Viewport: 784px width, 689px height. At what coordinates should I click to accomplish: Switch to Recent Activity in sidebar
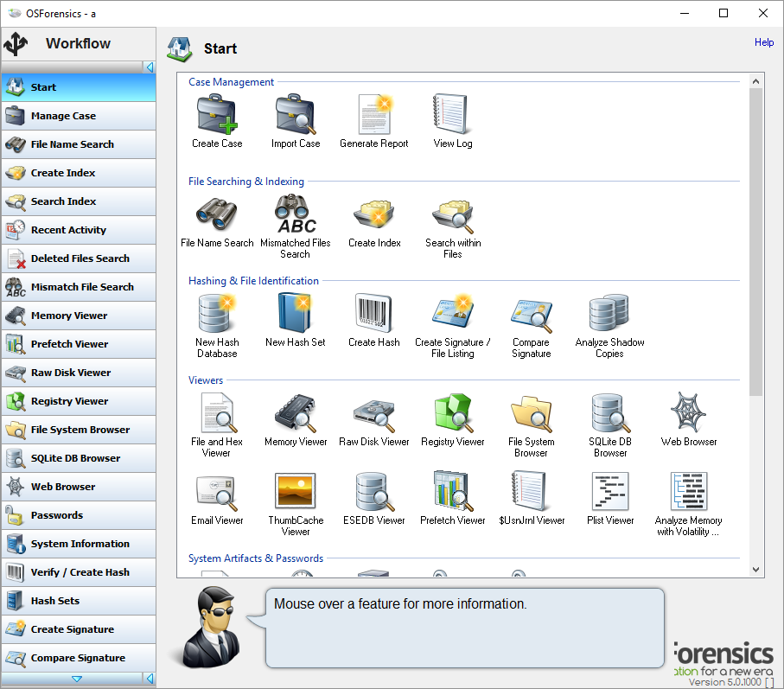[x=78, y=230]
